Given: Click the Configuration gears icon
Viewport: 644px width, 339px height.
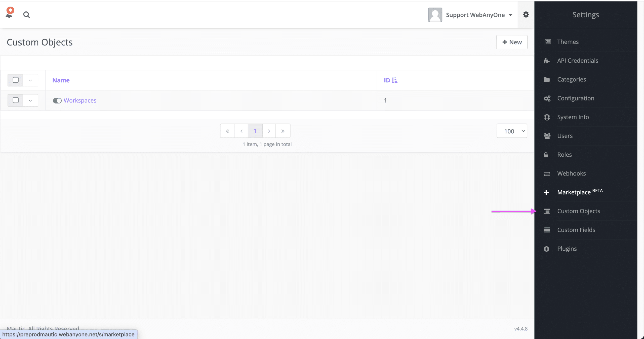Looking at the screenshot, I should (547, 98).
